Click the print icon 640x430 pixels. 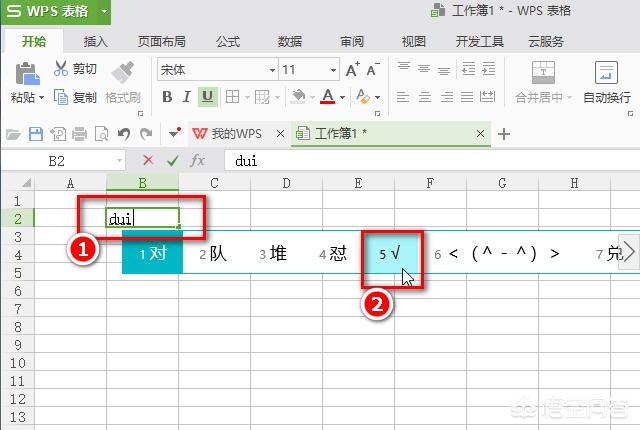click(80, 133)
